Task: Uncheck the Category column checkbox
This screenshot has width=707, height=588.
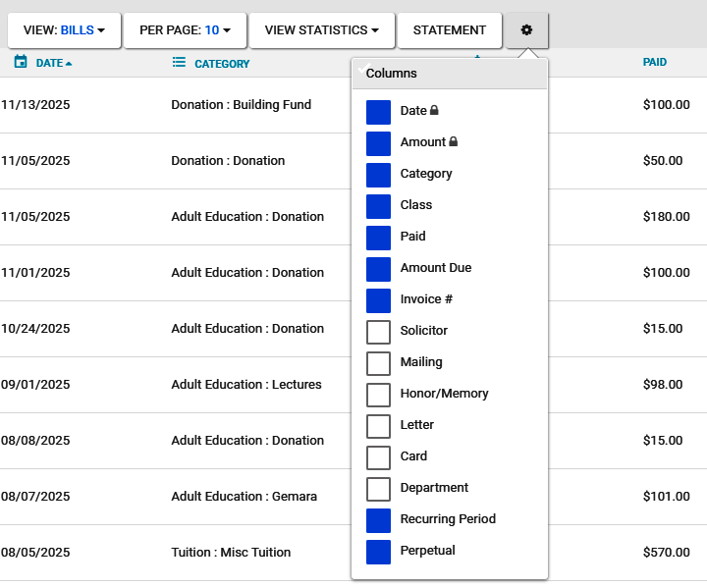Action: (x=378, y=175)
